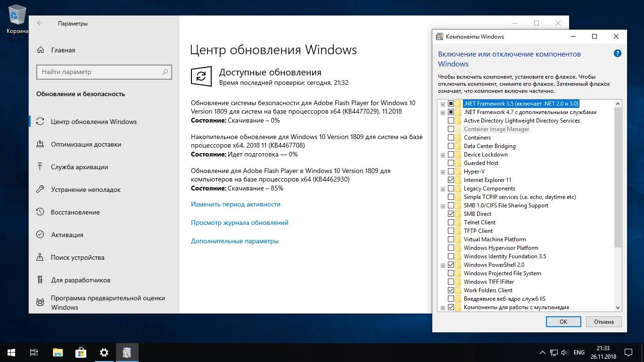The image size is (644, 362).
Task: Click the Устранение неполадок wrench icon
Action: click(x=41, y=189)
